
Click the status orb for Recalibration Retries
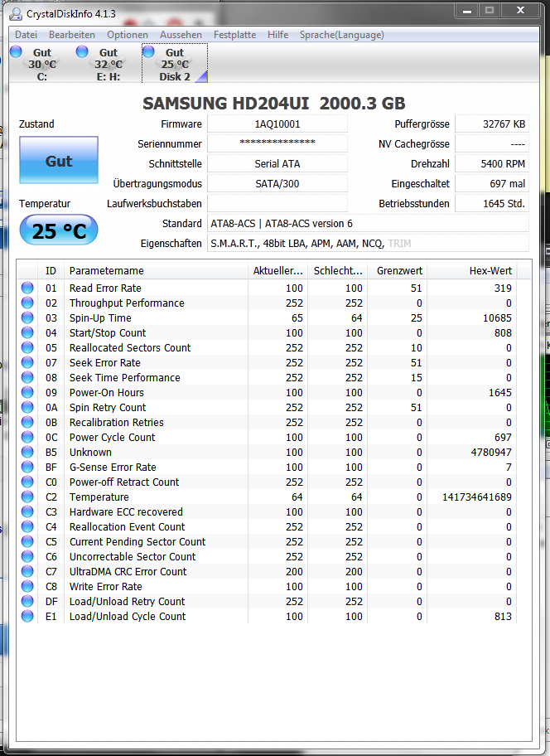click(x=27, y=423)
